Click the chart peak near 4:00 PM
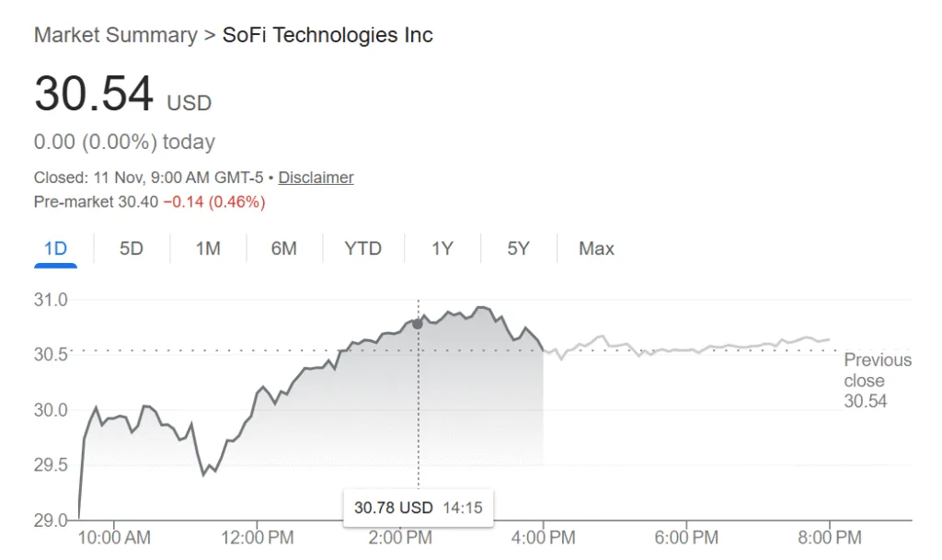 [483, 308]
